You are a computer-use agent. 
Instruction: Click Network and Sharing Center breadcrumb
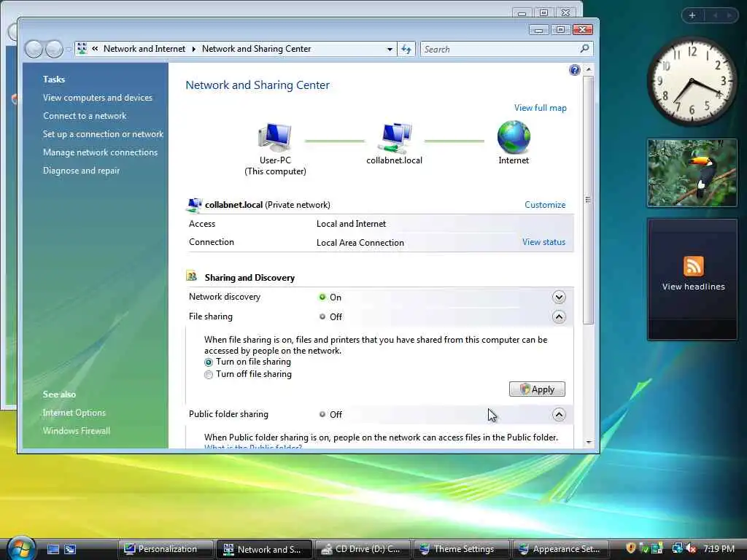256,49
